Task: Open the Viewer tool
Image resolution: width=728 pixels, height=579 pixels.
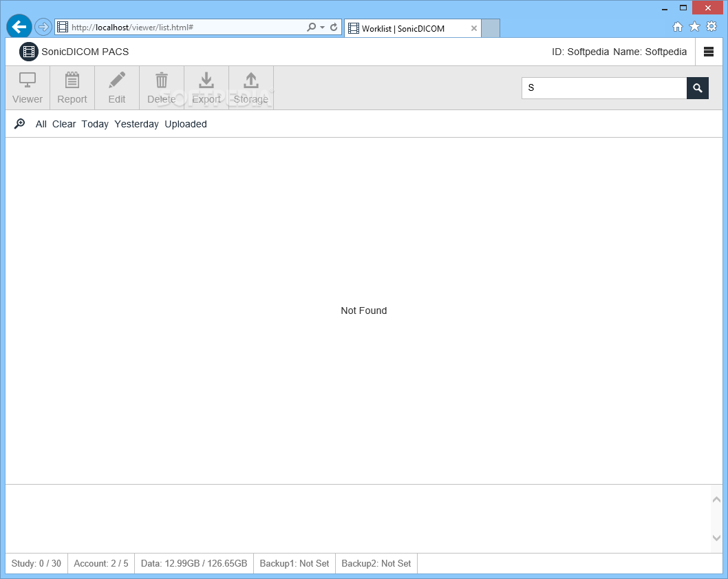Action: click(x=28, y=88)
